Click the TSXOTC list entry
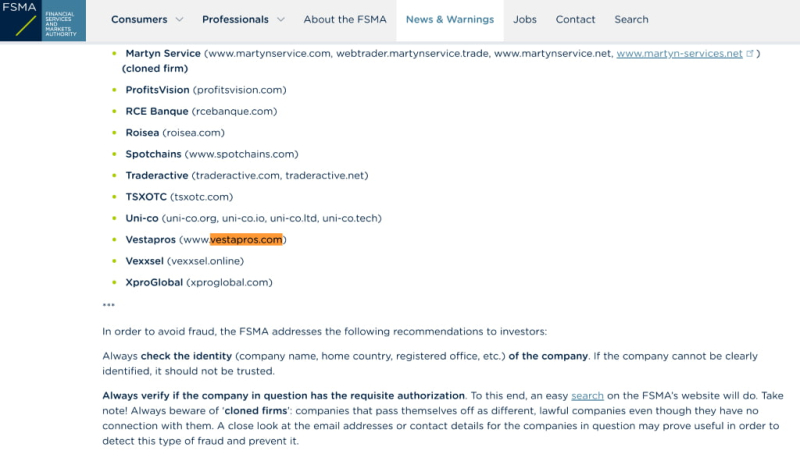The width and height of the screenshot is (800, 461). [179, 197]
